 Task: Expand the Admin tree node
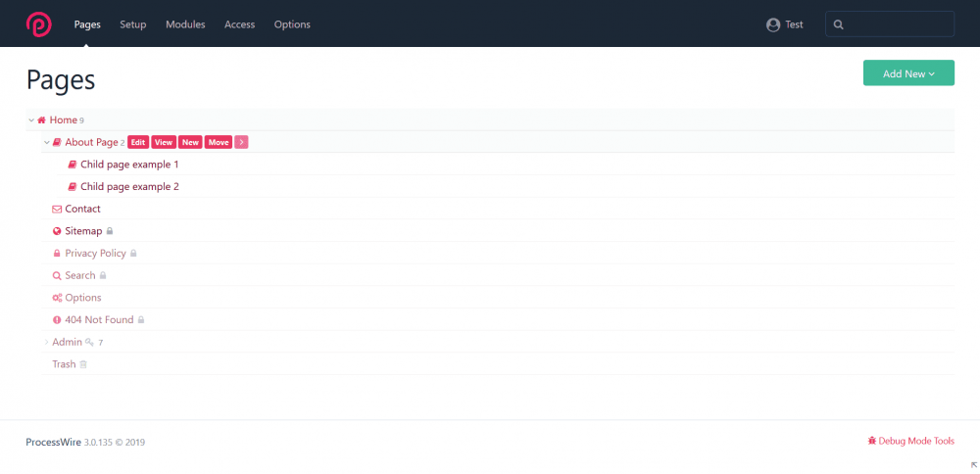(46, 342)
